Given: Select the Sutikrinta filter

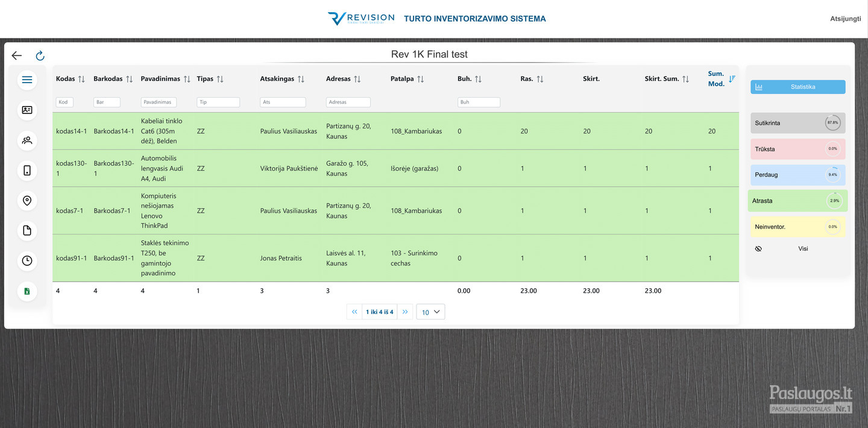Looking at the screenshot, I should pos(798,123).
